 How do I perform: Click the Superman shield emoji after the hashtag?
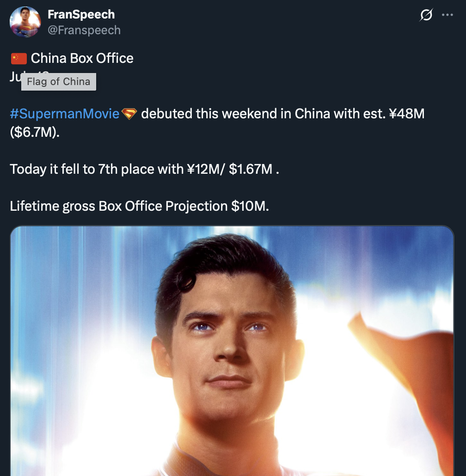[x=129, y=114]
